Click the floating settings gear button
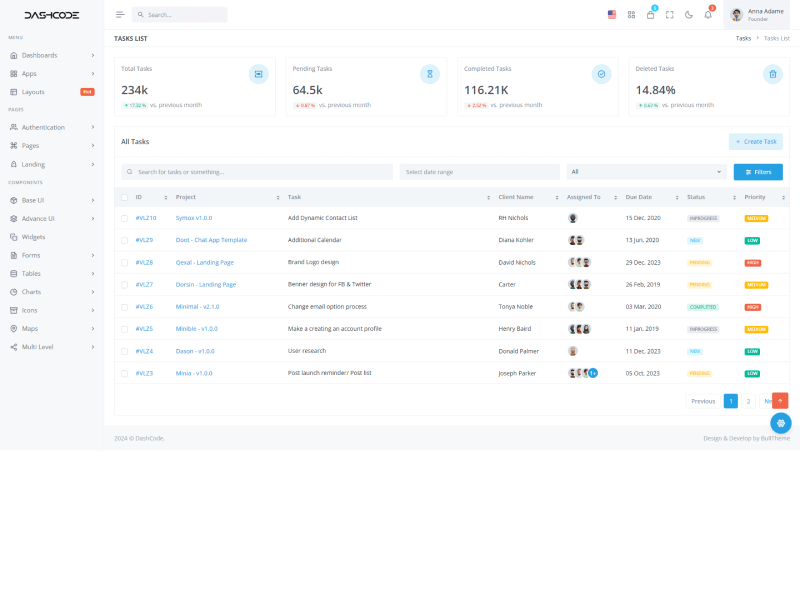 (x=781, y=423)
